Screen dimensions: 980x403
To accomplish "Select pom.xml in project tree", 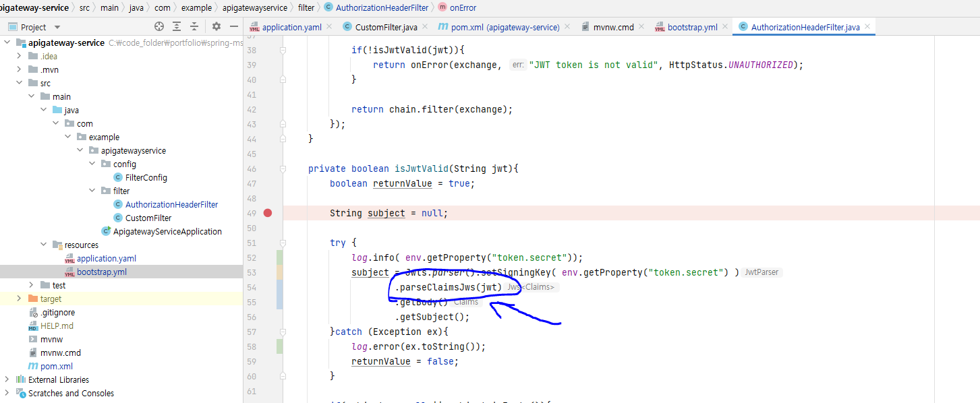I will (57, 366).
